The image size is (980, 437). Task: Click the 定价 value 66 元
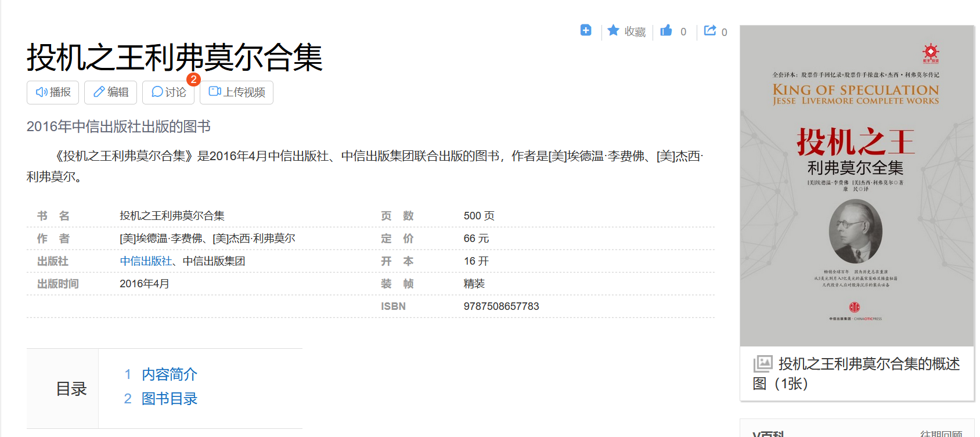pos(476,239)
